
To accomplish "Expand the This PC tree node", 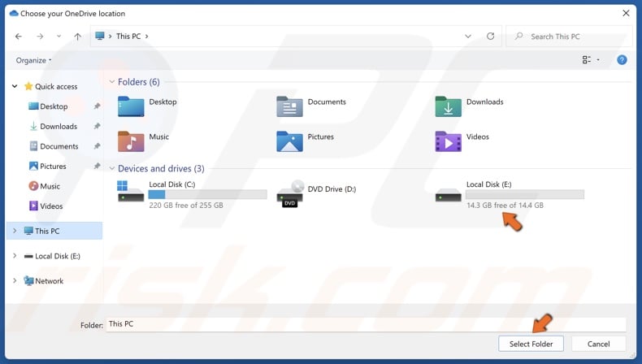I will [15, 231].
